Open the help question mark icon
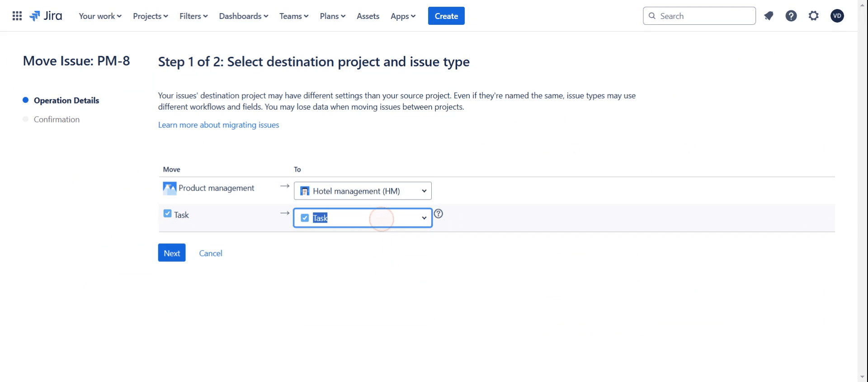The image size is (868, 382). (x=791, y=16)
